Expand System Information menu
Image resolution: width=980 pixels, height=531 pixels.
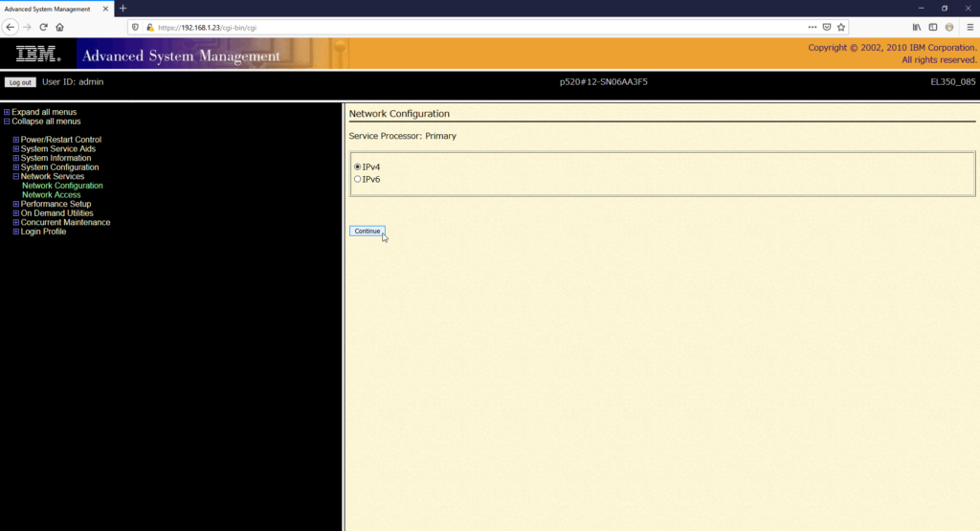[x=16, y=158]
